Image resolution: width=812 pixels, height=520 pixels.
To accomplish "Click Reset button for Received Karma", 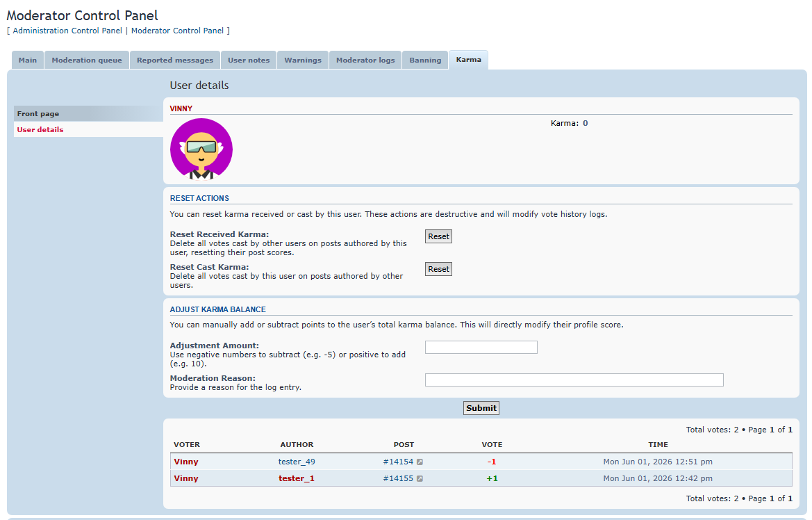I will (x=438, y=236).
